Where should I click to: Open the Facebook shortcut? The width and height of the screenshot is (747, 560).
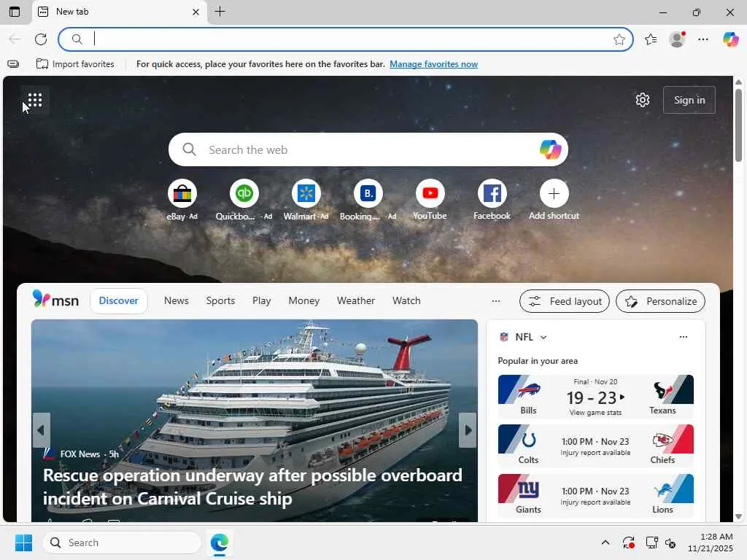[x=492, y=193]
